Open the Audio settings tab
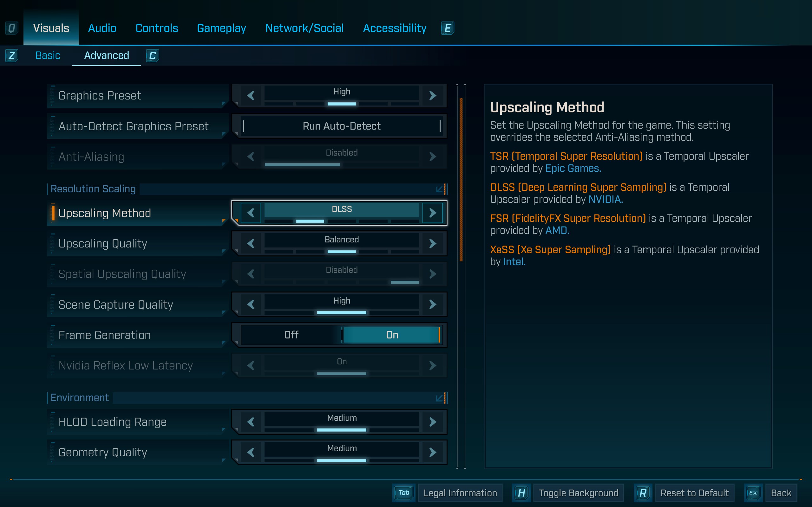This screenshot has width=812, height=507. pyautogui.click(x=102, y=28)
